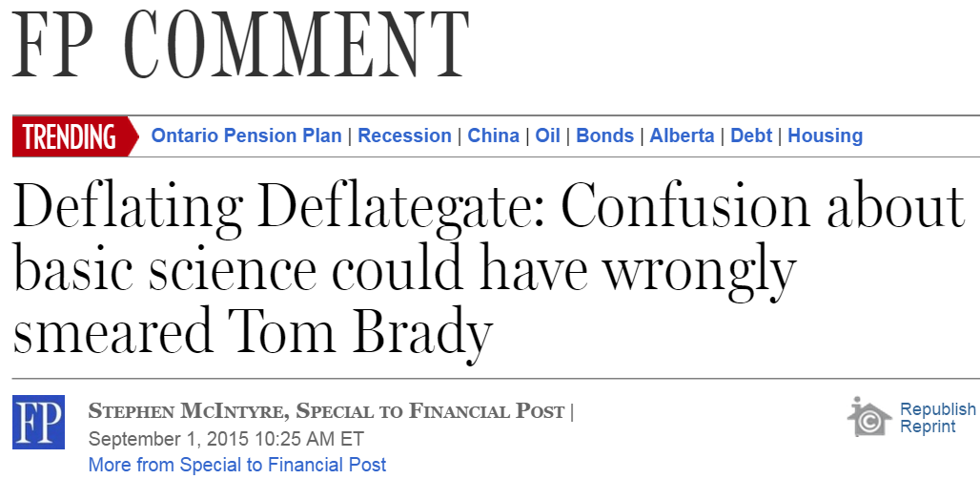Go to the Oil trending topic

tap(547, 135)
